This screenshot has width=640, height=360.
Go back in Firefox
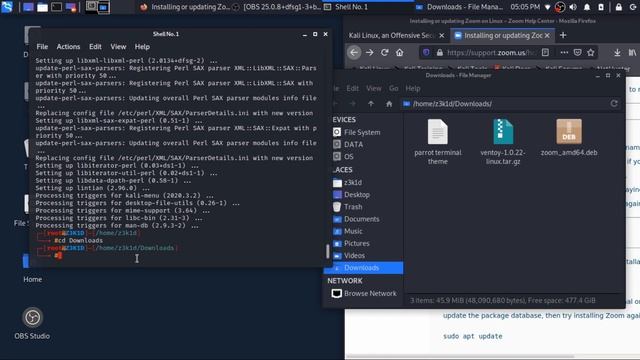click(354, 52)
